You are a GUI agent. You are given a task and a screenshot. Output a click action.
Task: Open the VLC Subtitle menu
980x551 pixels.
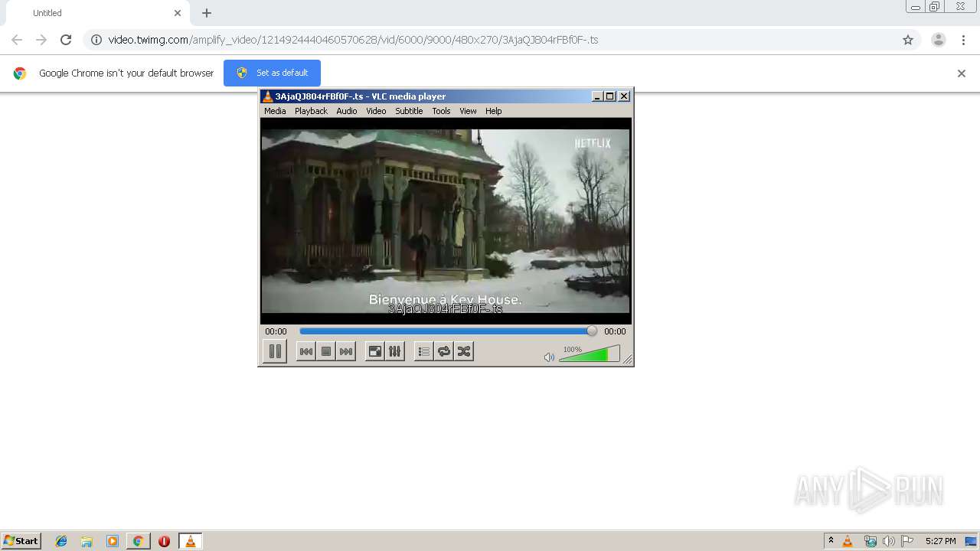409,111
